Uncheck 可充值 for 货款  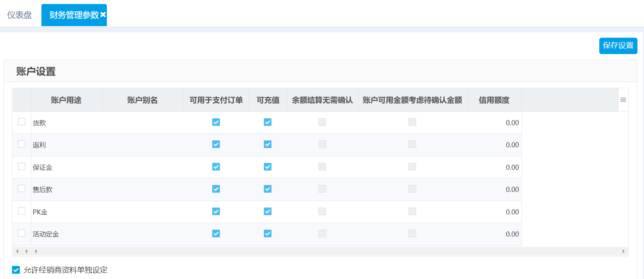(x=268, y=122)
